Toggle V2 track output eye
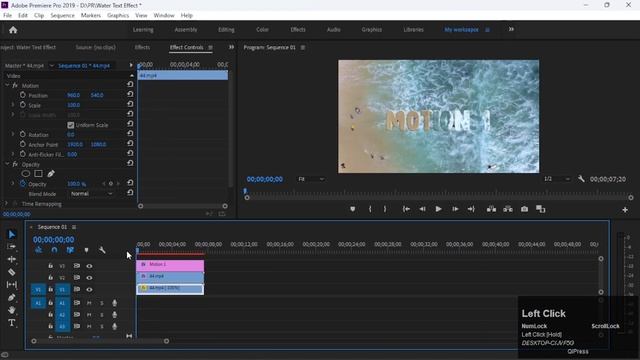Viewport: 640px width, 360px height. click(89, 278)
